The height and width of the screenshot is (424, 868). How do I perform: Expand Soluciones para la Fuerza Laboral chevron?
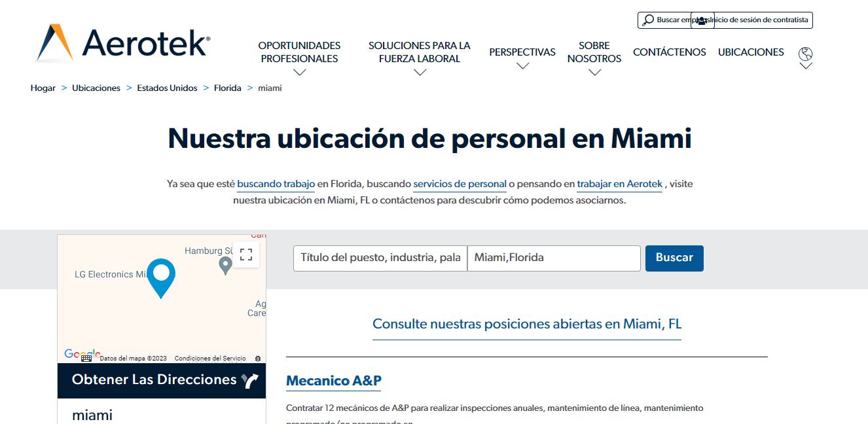coord(420,73)
